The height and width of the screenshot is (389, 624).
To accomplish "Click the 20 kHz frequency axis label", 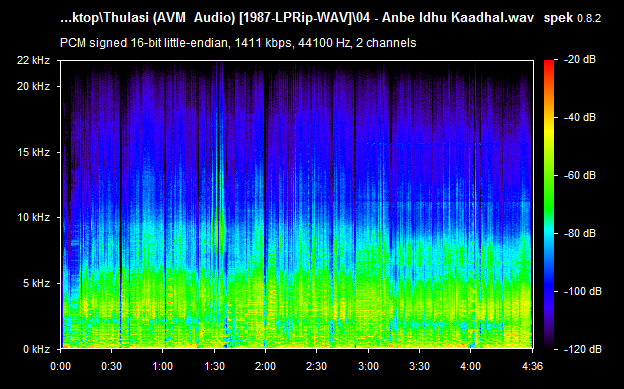I will 33,86.
